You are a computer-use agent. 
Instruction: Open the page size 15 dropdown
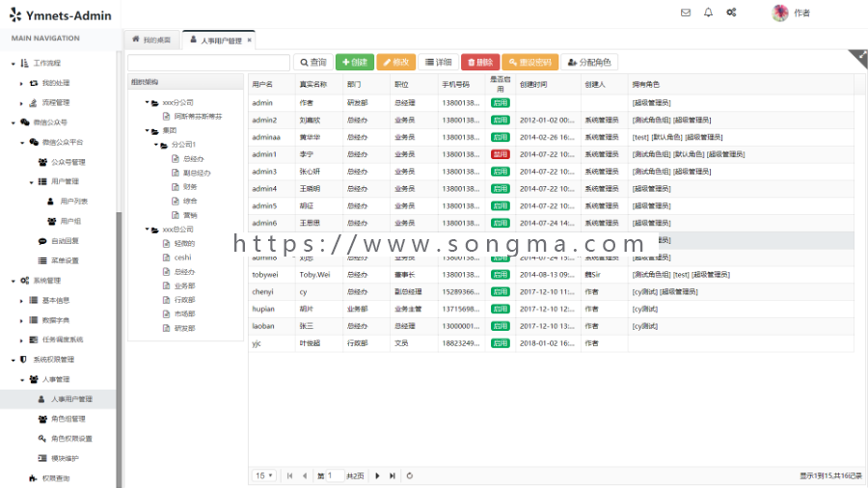click(x=264, y=475)
